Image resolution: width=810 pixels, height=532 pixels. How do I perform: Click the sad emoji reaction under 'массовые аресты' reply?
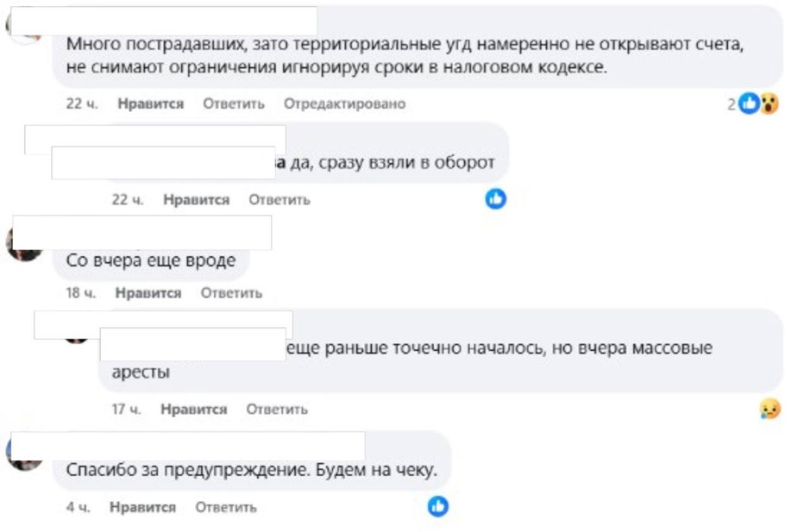tap(770, 409)
